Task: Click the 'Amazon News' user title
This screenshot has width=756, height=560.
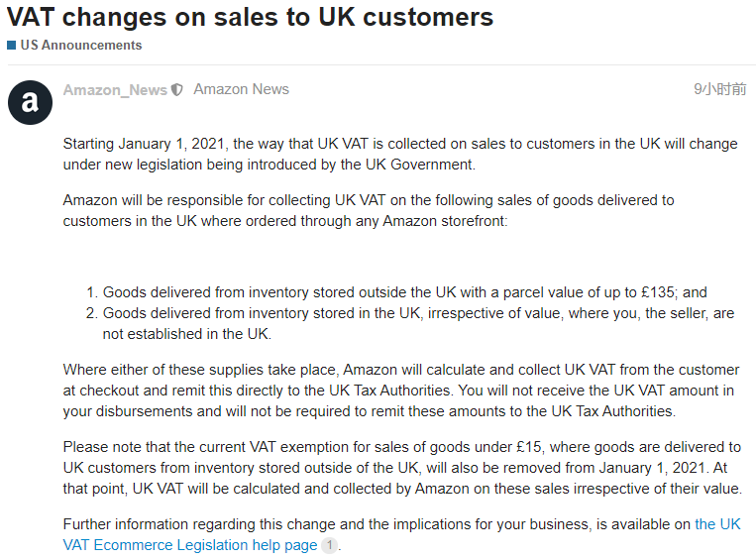Action: coord(241,89)
